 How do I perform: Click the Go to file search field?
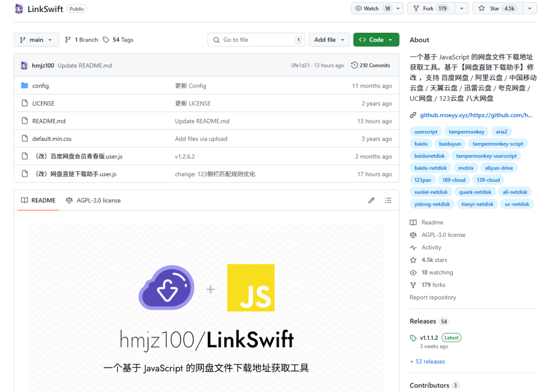click(256, 39)
